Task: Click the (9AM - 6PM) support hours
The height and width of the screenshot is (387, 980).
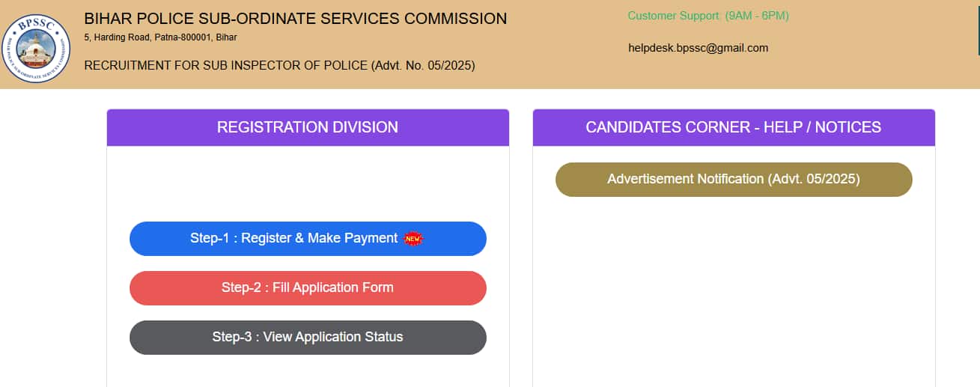Action: 757,16
